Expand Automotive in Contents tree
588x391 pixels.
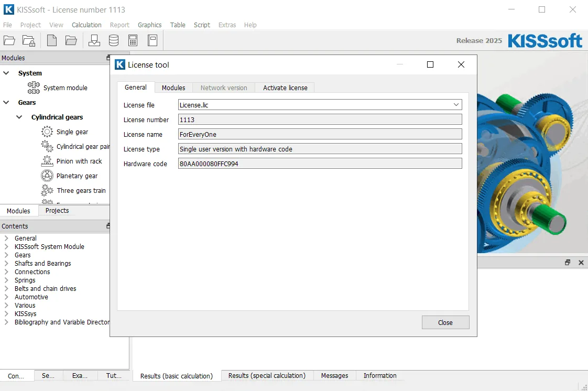pos(6,297)
